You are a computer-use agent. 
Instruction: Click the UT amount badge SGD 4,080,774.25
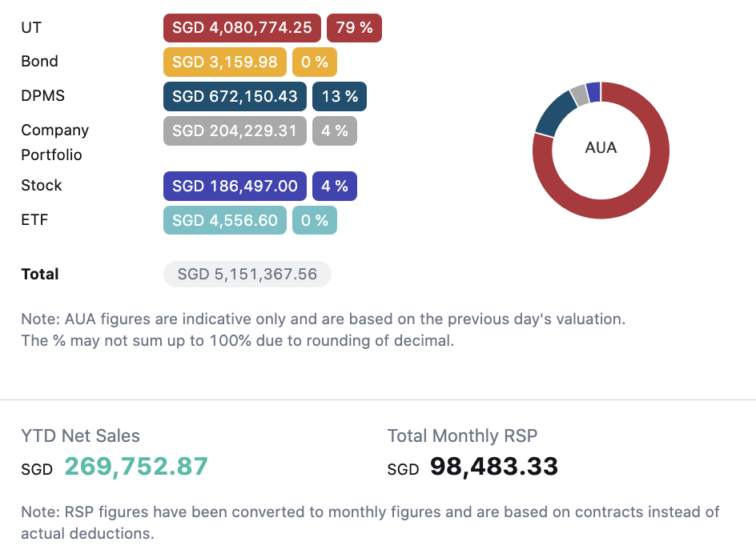pos(242,28)
